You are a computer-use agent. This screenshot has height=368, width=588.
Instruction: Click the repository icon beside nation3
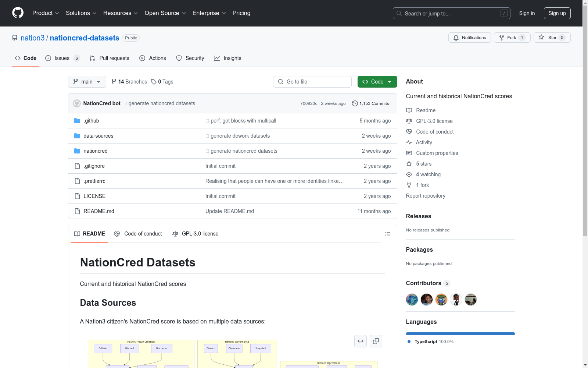pyautogui.click(x=15, y=38)
